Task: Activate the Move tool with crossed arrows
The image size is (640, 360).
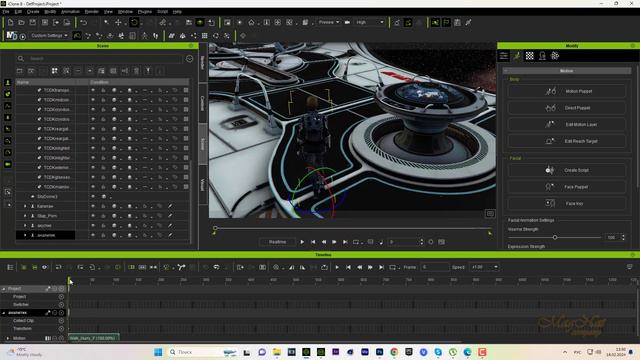Action: coord(118,22)
